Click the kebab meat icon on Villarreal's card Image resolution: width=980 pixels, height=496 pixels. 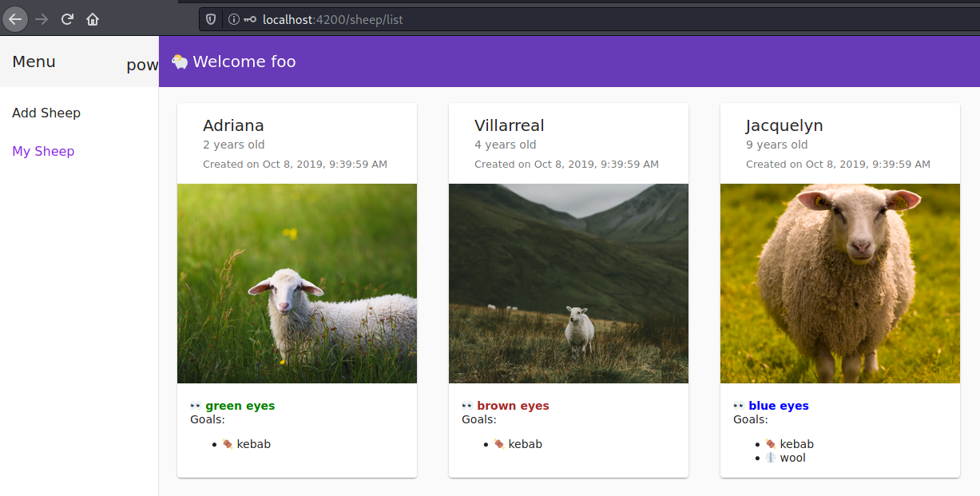(499, 444)
